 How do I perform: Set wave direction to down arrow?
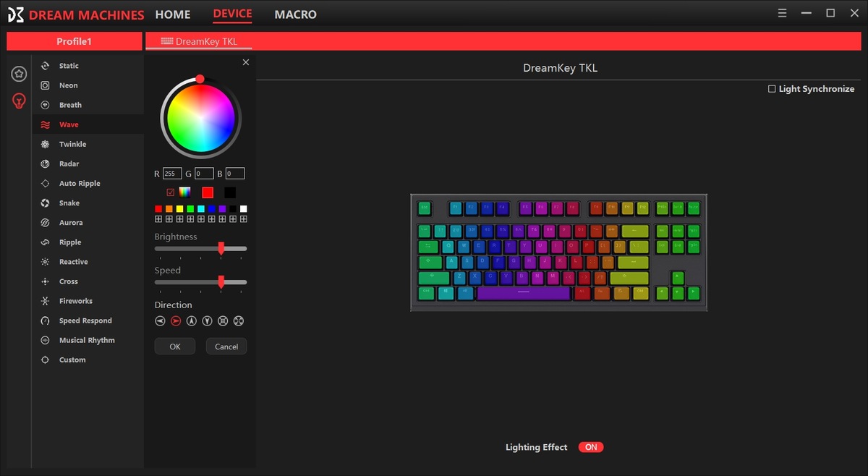pos(207,321)
